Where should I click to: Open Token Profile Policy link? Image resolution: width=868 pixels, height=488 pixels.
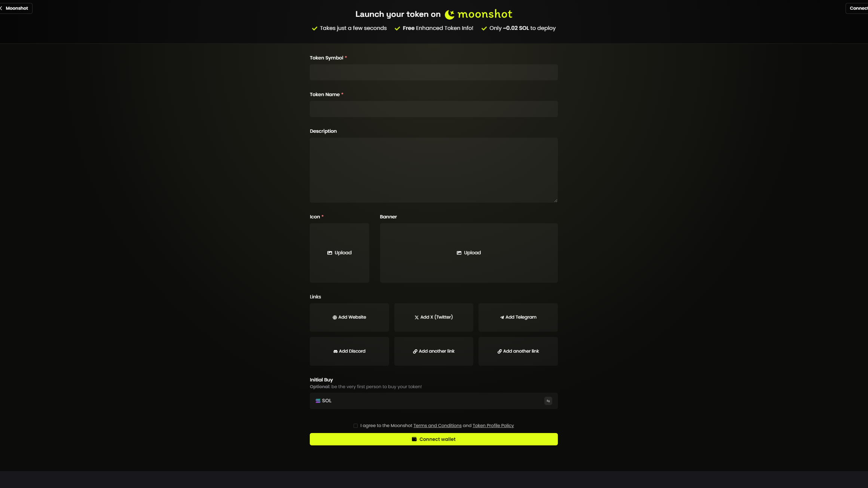tap(493, 426)
